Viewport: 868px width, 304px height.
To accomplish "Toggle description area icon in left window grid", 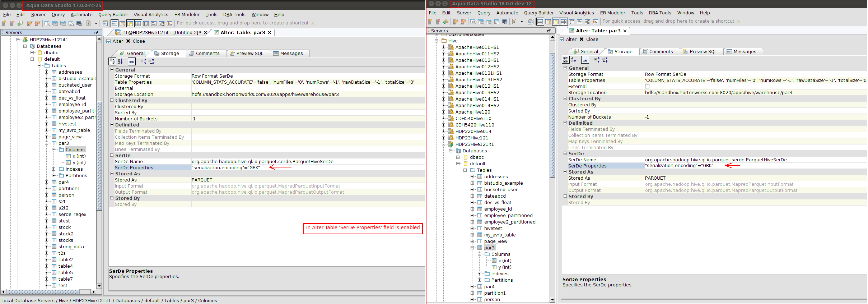I will 132,61.
